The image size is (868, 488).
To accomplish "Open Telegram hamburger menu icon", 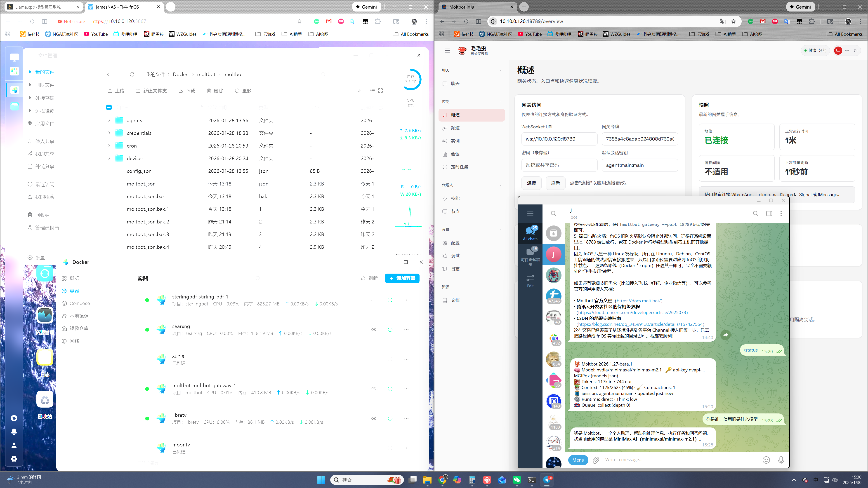I will coord(530,213).
